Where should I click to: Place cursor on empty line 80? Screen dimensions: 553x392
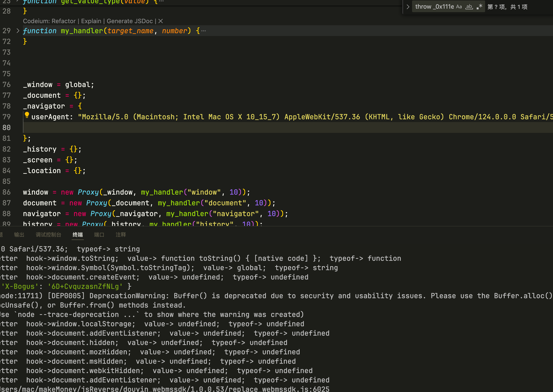click(x=288, y=127)
